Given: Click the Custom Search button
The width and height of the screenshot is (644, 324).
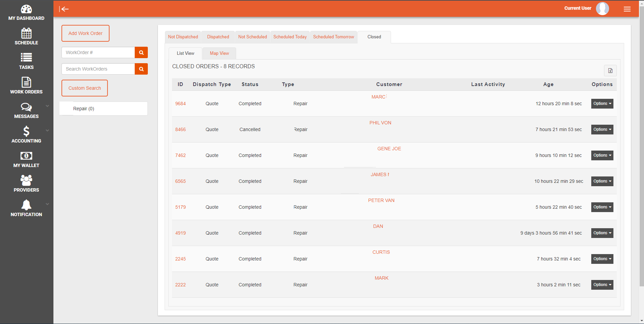Looking at the screenshot, I should 85,88.
